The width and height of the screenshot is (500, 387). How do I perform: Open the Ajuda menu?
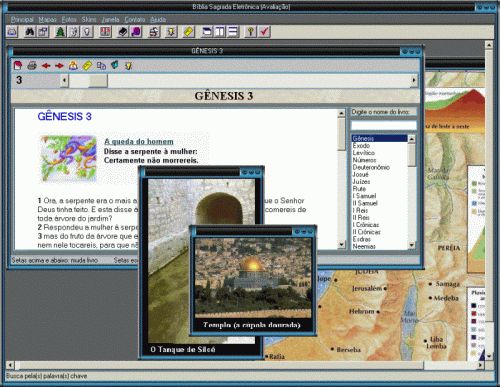click(x=158, y=20)
